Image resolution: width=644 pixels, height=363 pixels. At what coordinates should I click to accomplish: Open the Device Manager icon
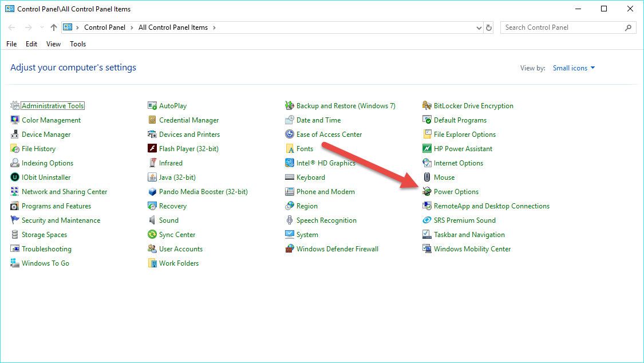15,135
